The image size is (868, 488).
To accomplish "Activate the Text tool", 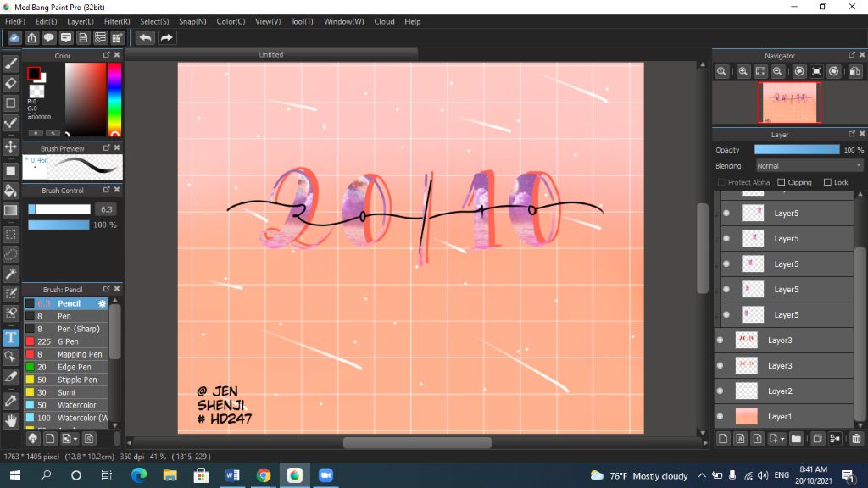I will click(10, 337).
